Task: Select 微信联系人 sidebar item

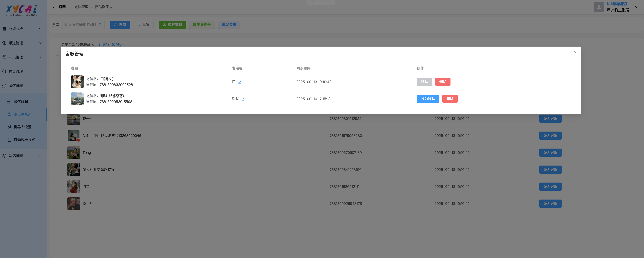Action: tap(22, 114)
